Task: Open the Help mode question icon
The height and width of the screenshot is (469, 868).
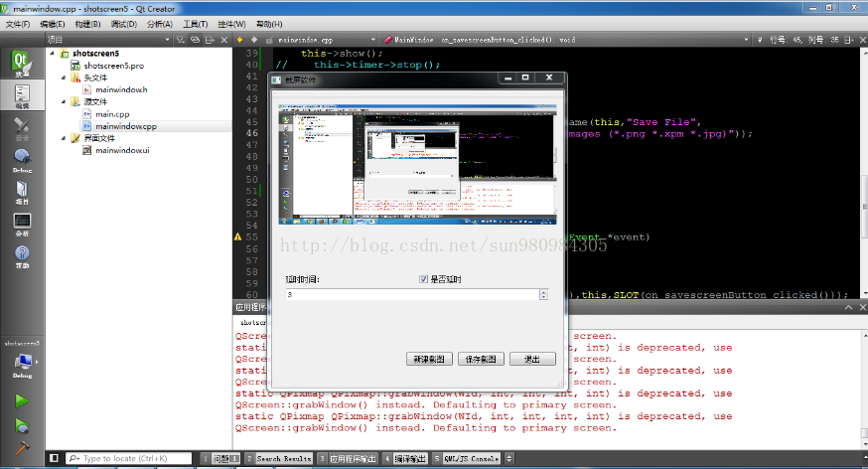Action: pyautogui.click(x=21, y=256)
